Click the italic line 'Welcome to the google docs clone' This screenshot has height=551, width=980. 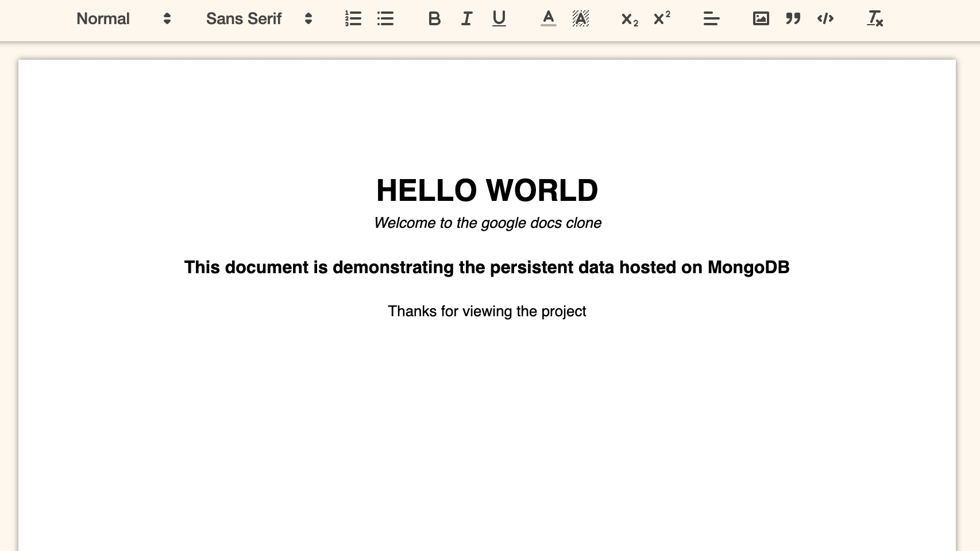point(487,223)
